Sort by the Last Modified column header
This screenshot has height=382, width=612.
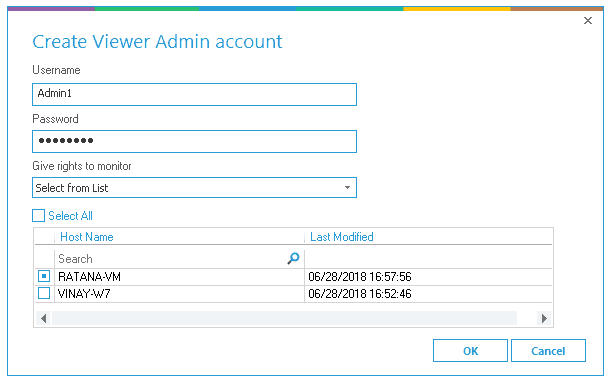tap(342, 237)
